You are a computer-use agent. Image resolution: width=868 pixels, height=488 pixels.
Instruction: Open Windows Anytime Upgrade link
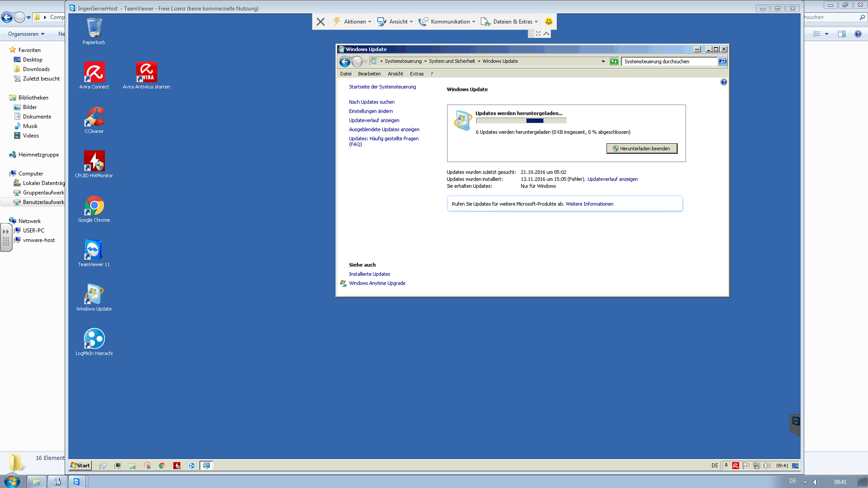377,283
